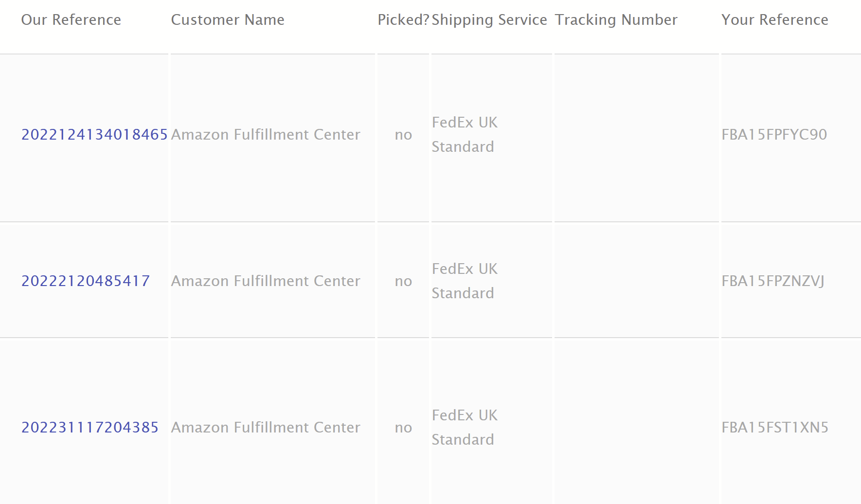861x504 pixels.
Task: Click the Picked? column header
Action: click(403, 19)
